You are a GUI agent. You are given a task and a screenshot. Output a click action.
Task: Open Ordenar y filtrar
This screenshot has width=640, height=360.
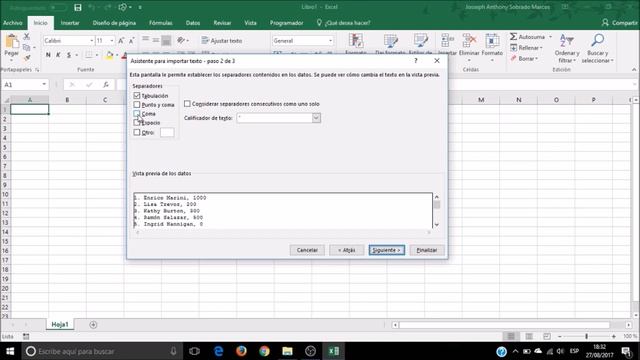point(567,49)
